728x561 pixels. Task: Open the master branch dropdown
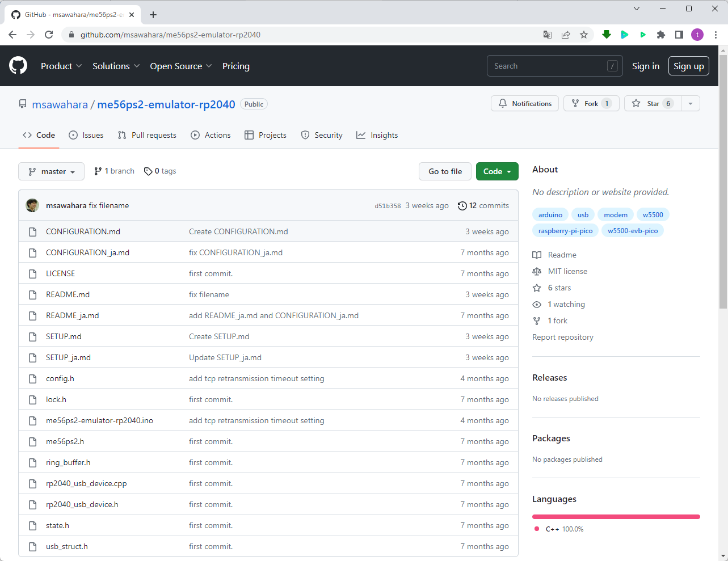coord(52,171)
